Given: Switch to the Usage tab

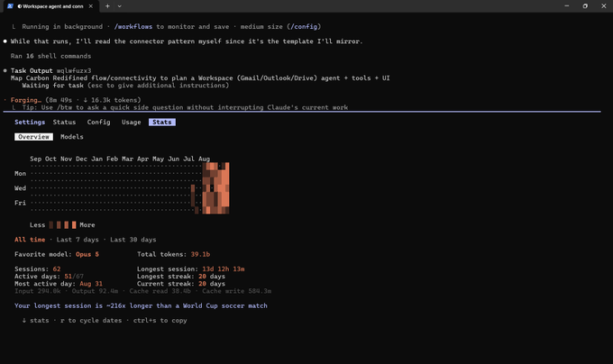Looking at the screenshot, I should (131, 122).
